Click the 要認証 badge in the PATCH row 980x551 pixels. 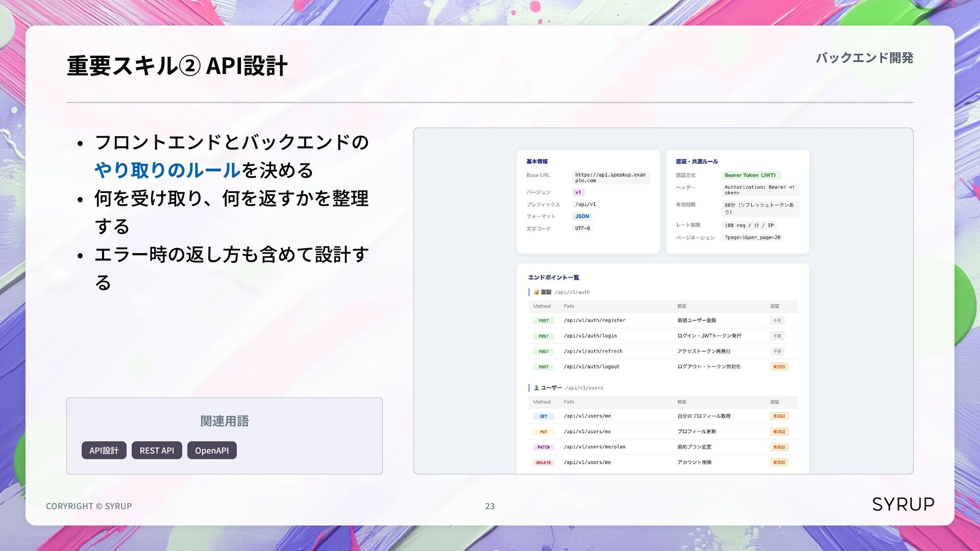tap(779, 447)
